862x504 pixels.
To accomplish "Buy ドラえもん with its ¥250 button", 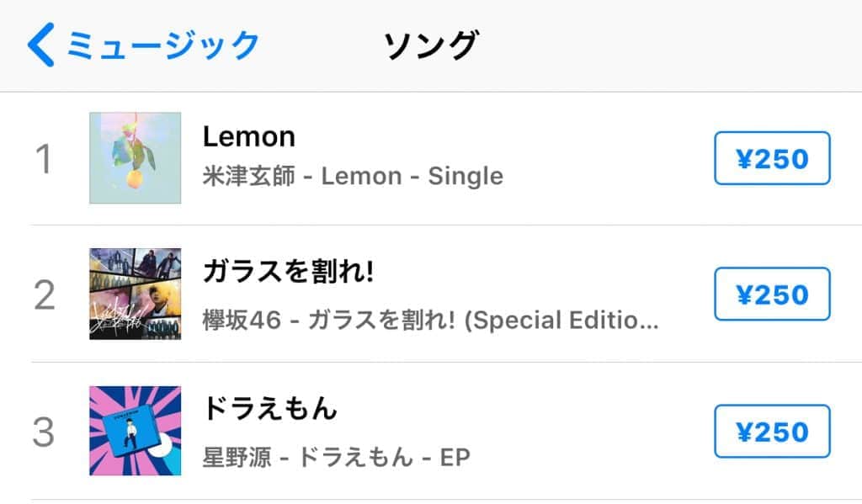I will click(x=772, y=432).
